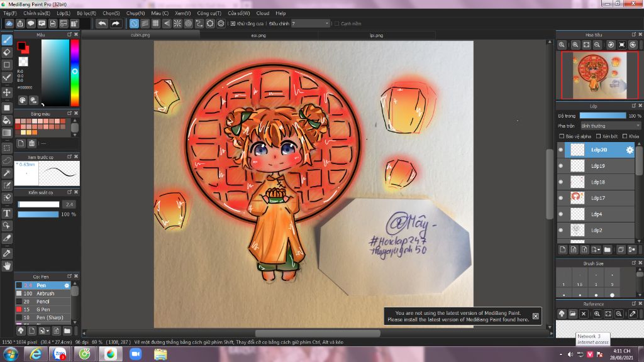The height and width of the screenshot is (362, 644).
Task: Open snap settings gear in toolbar
Action: tap(221, 23)
